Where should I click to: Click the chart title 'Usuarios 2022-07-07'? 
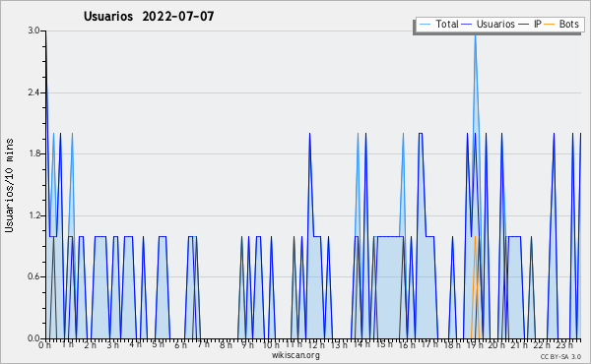[x=149, y=17]
